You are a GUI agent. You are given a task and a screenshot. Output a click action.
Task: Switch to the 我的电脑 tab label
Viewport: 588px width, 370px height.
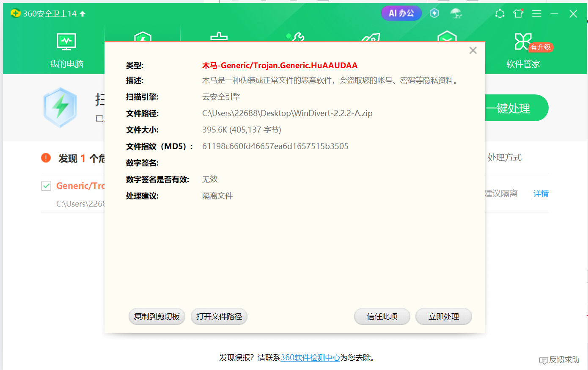coord(66,64)
